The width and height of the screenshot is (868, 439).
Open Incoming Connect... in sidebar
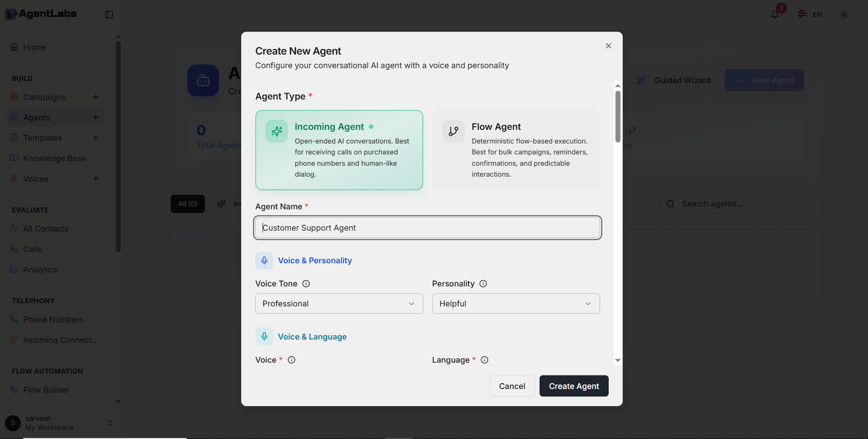(x=55, y=340)
